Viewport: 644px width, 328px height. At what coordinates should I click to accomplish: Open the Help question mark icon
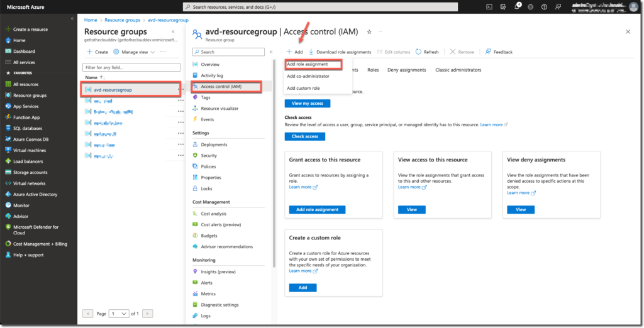pos(544,7)
